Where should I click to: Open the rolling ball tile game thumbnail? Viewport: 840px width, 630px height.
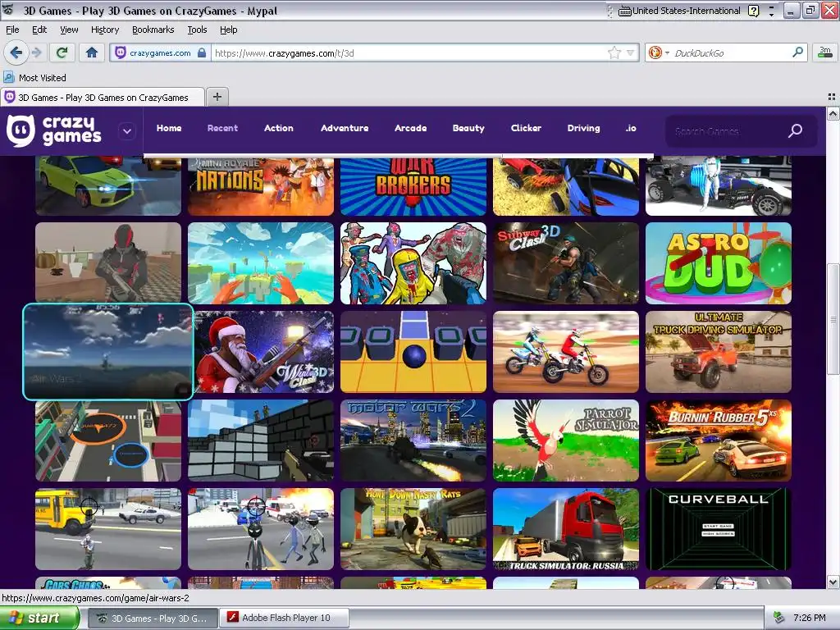(x=413, y=352)
